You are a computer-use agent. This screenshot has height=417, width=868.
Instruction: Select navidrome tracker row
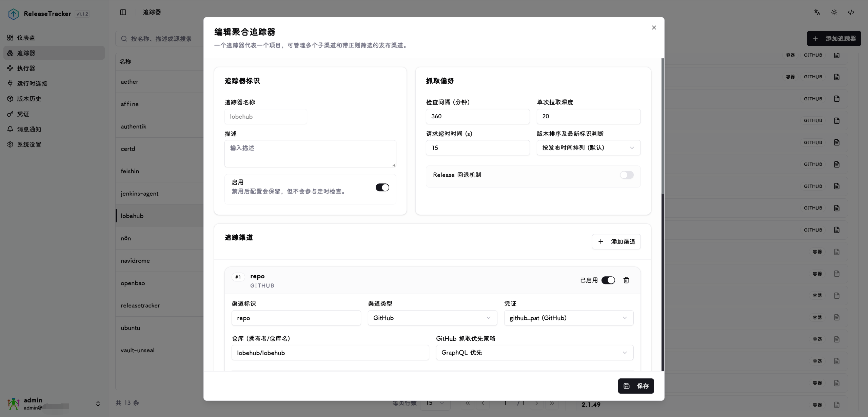pos(160,261)
